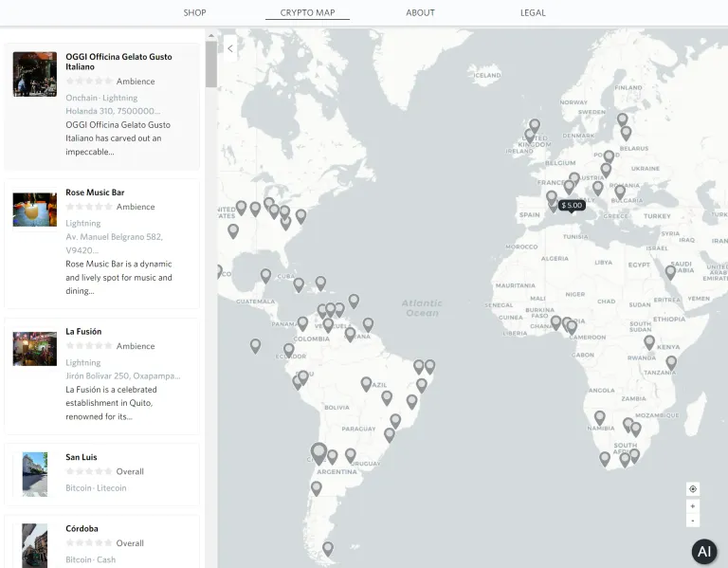Click the La Fusión restaurant thumbnail
Screen dimensions: 728x568
click(x=35, y=349)
